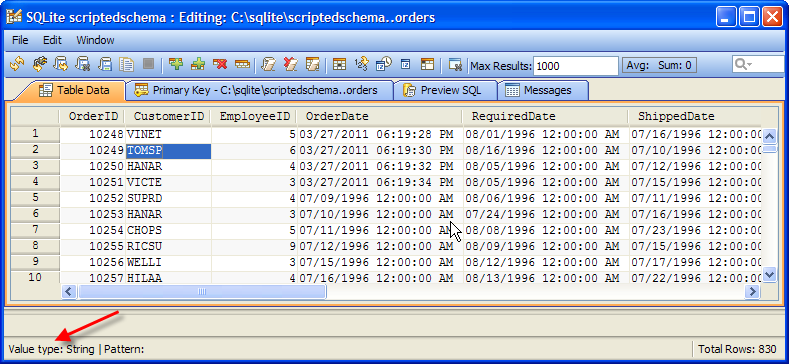Click the orange header table layout icon
This screenshot has height=364, width=789.
point(427,64)
